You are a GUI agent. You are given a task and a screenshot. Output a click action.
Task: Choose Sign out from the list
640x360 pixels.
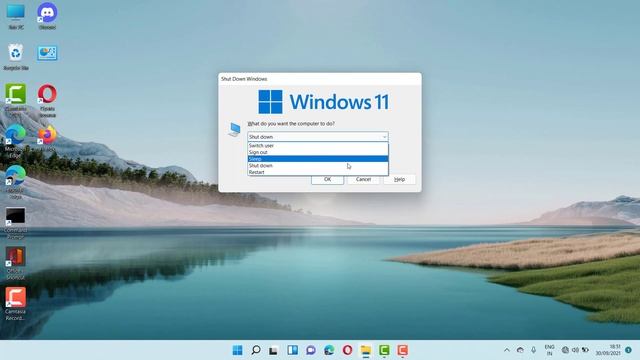(318, 152)
